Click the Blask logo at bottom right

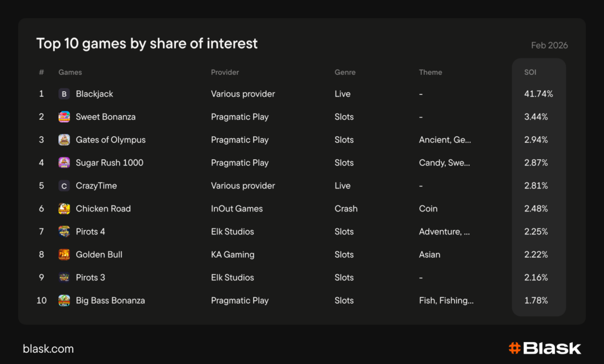[544, 348]
